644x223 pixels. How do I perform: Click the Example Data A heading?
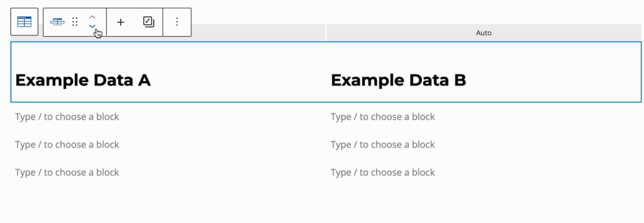point(83,80)
